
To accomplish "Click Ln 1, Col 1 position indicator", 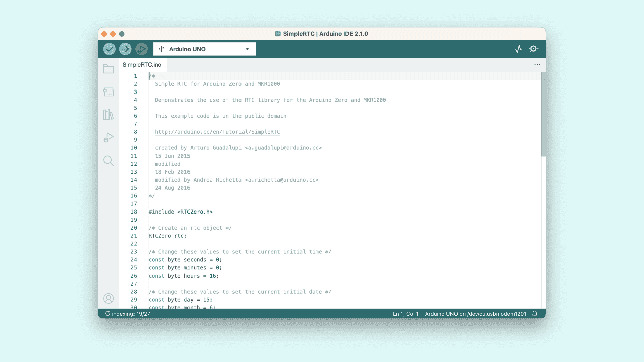I will coord(406,314).
